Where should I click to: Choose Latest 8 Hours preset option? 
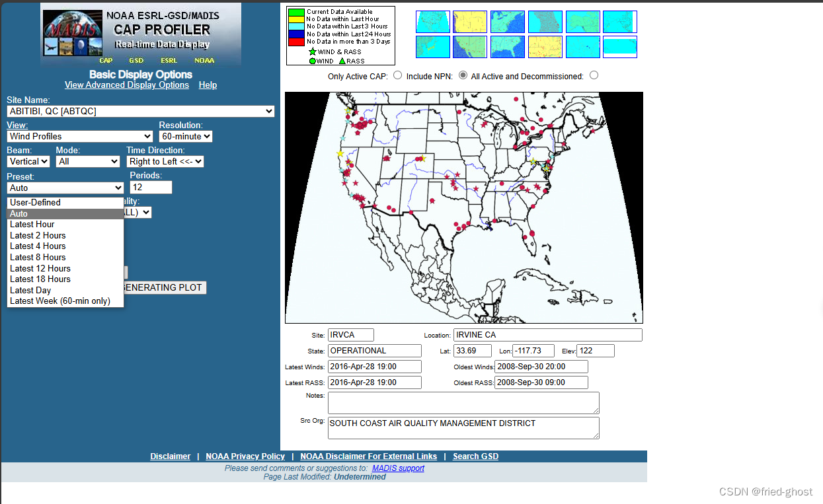pyautogui.click(x=65, y=258)
